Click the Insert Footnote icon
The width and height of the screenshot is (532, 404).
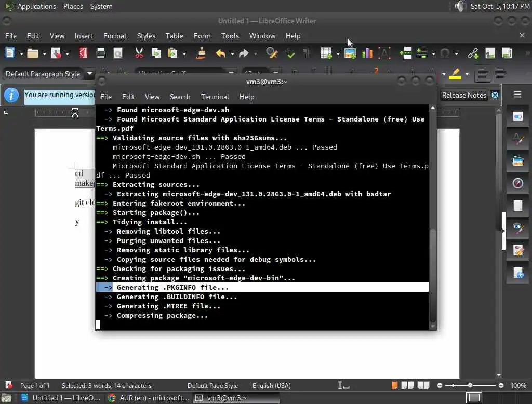tap(490, 53)
